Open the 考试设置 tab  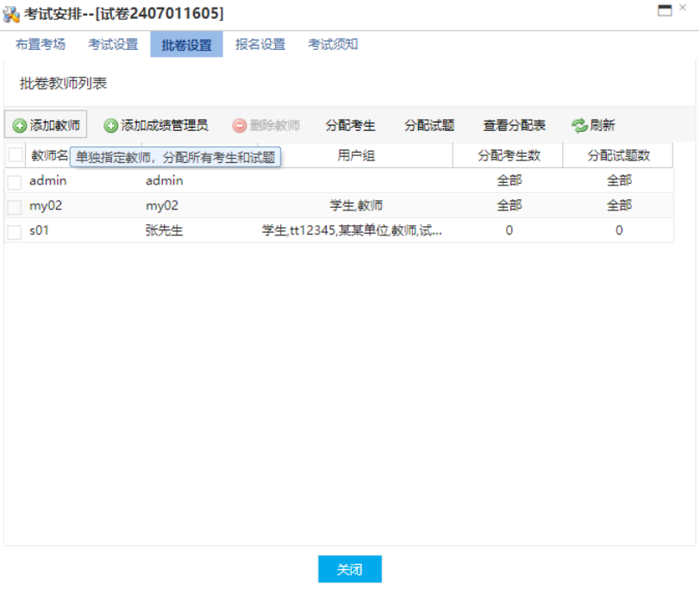[x=113, y=45]
